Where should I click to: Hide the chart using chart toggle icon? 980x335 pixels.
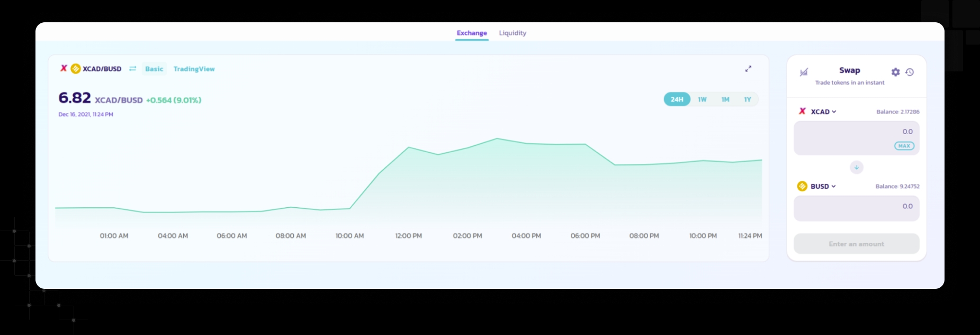tap(804, 73)
